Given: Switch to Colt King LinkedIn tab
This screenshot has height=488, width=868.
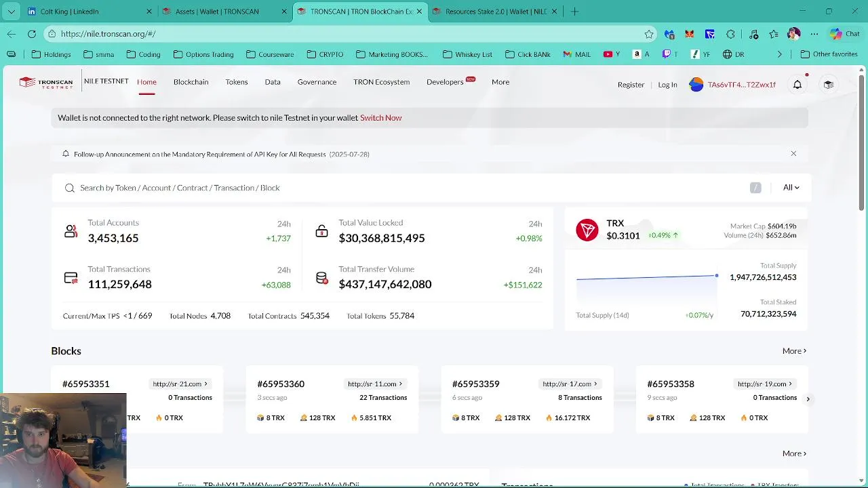Looking at the screenshot, I should click(90, 12).
